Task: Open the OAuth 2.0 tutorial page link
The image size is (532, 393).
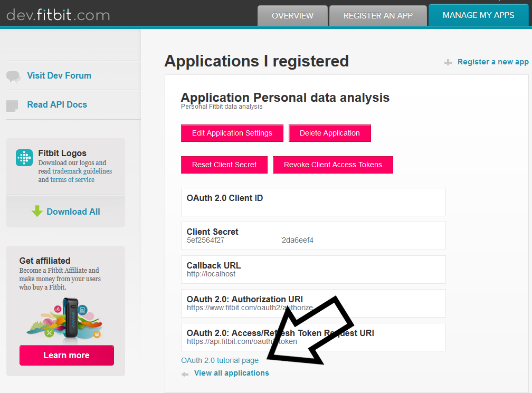Action: point(220,360)
